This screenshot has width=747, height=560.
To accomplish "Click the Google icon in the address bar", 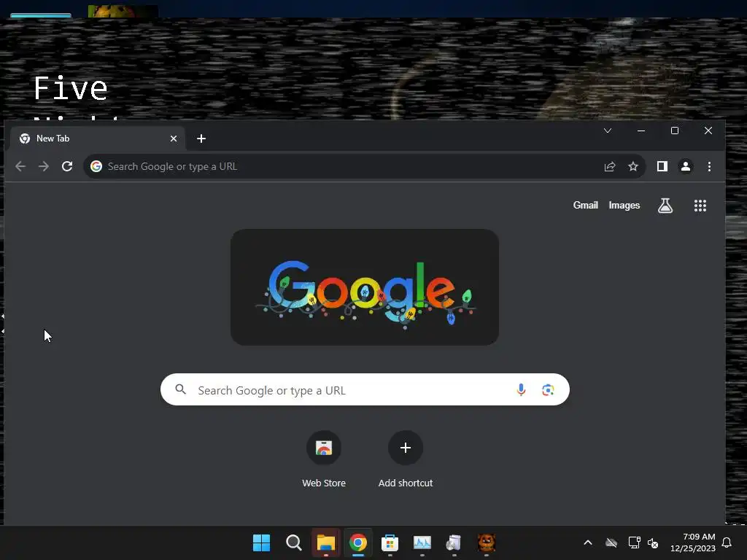I will 96,166.
